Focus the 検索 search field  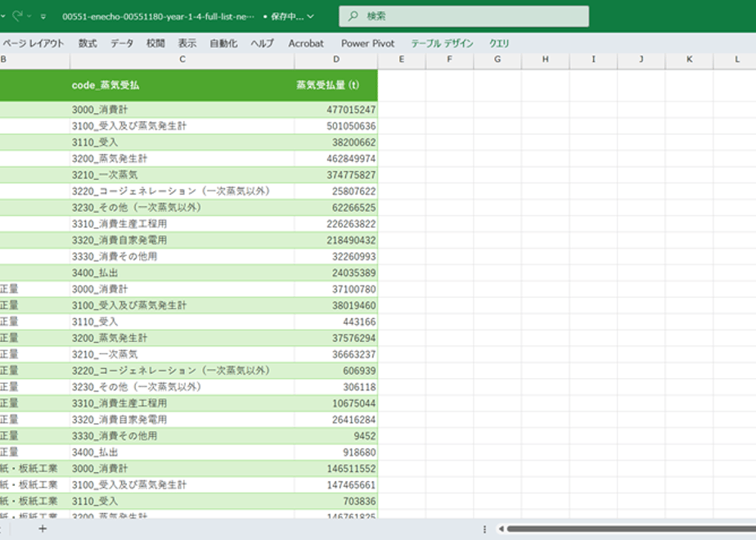464,16
